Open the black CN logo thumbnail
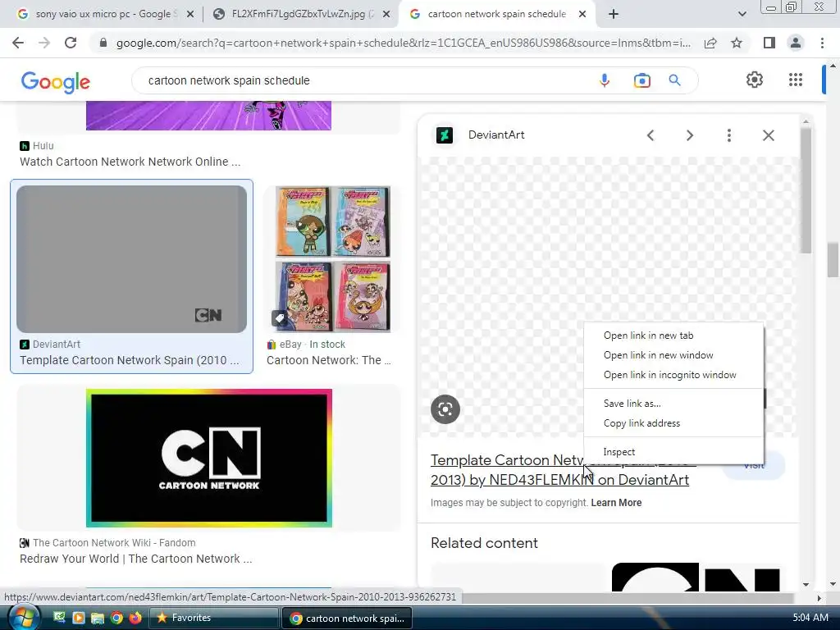 tap(209, 458)
